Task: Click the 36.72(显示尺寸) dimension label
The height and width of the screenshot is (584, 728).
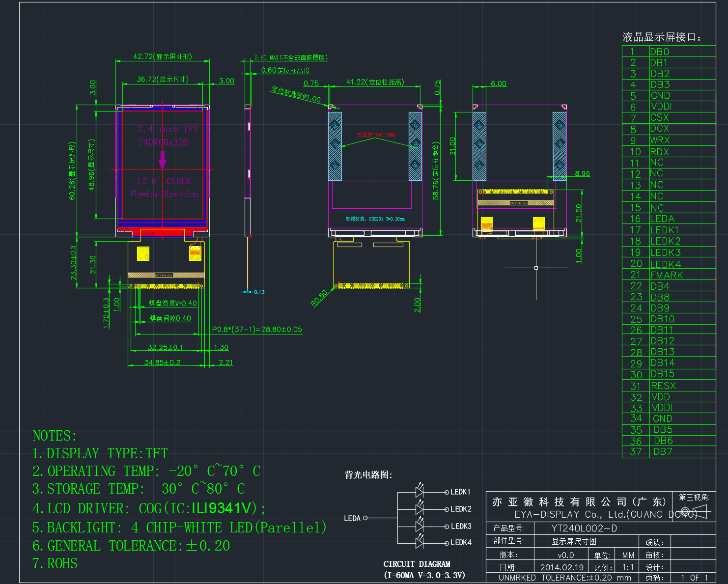Action: tap(163, 79)
